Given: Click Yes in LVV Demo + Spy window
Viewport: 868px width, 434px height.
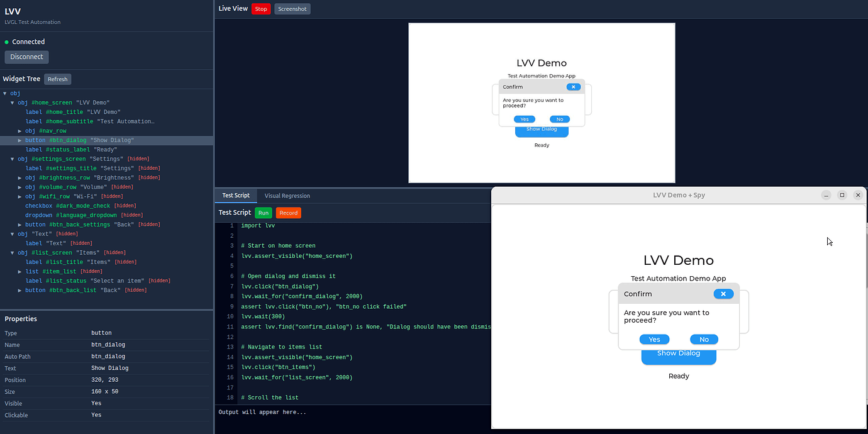Looking at the screenshot, I should click(654, 340).
